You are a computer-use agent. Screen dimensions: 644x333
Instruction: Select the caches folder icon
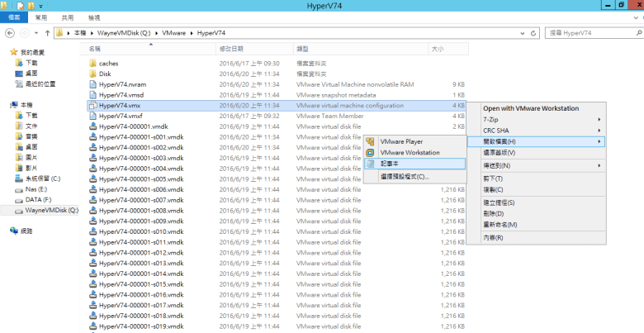(92, 63)
